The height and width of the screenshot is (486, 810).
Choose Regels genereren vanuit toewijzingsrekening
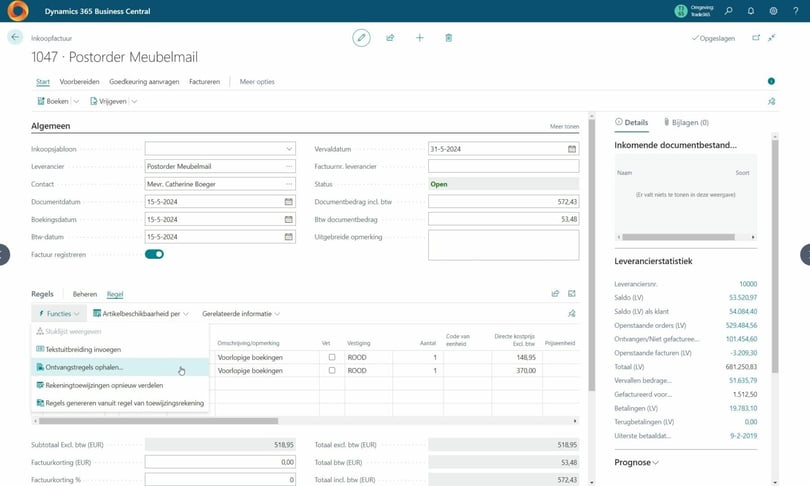pyautogui.click(x=120, y=403)
